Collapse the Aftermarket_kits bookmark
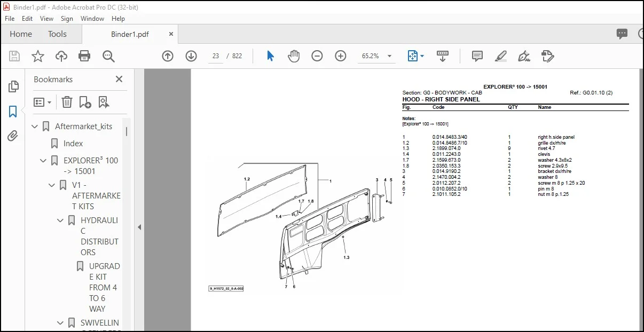 coord(35,127)
